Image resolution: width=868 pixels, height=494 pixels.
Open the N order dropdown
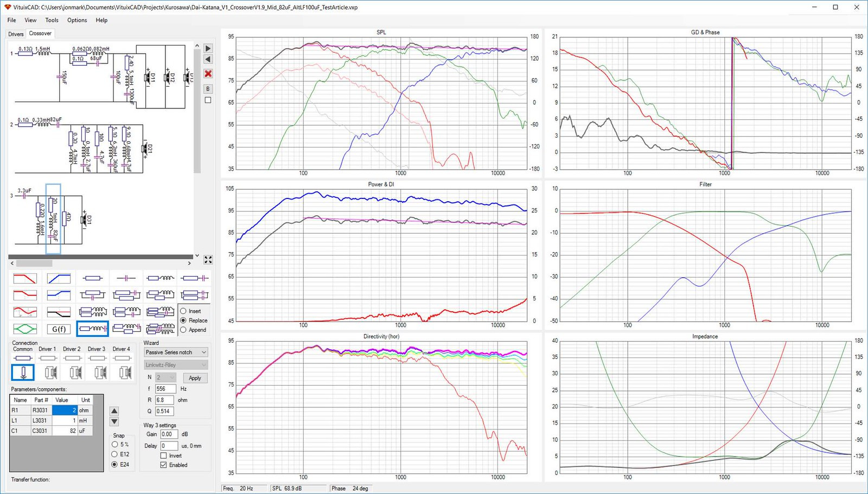(165, 377)
